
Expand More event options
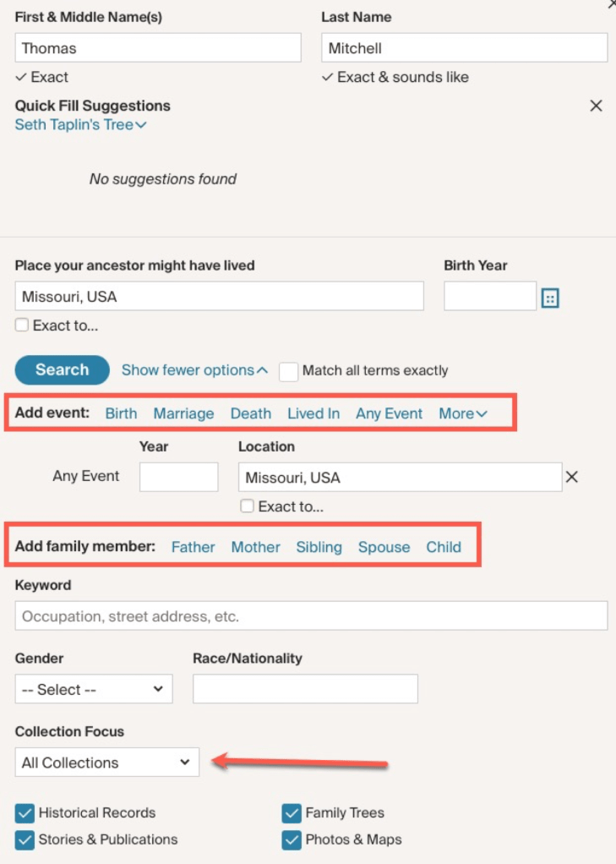pos(463,413)
